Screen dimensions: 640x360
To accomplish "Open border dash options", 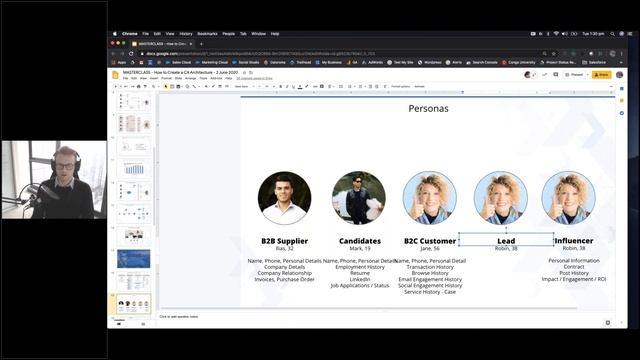I will pos(227,87).
